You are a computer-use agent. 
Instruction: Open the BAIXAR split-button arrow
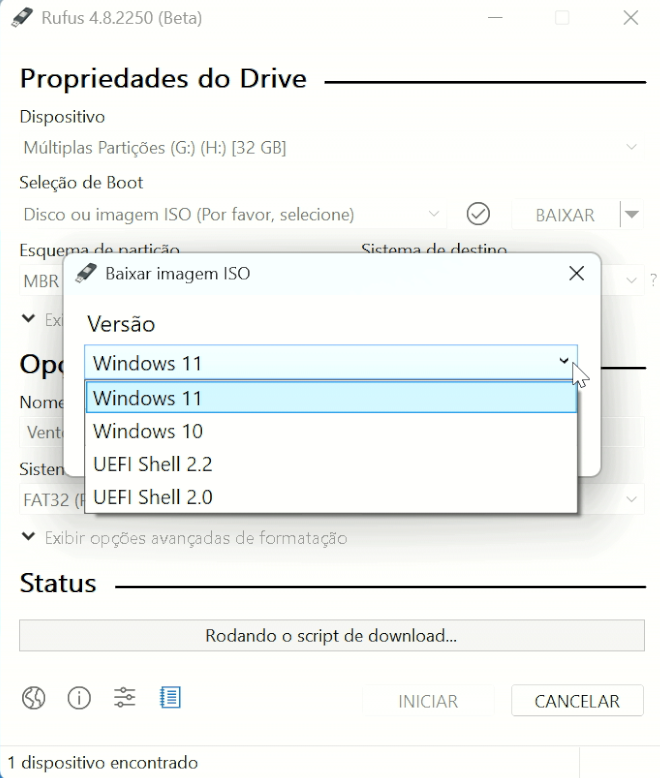632,214
